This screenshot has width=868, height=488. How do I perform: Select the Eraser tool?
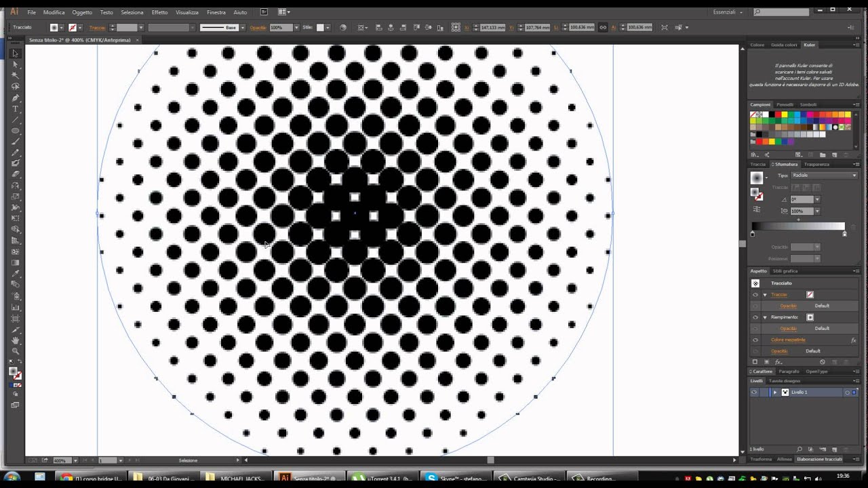coord(16,174)
